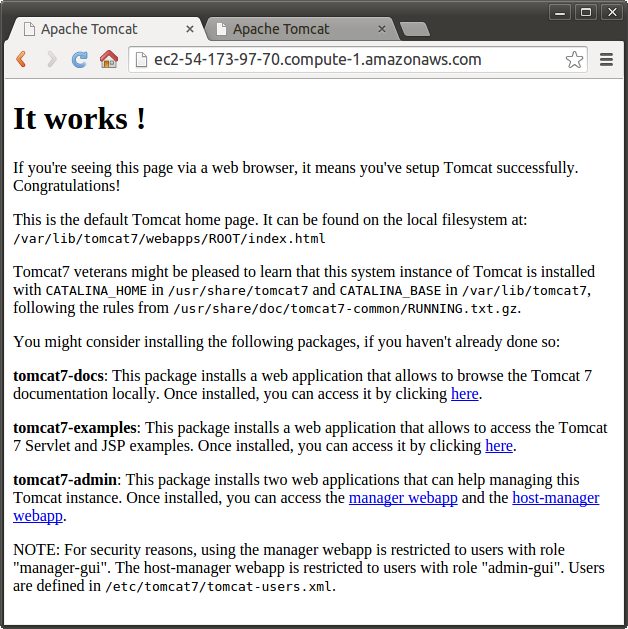Click the '/usr/share/tomcat7' path text
Image resolution: width=628 pixels, height=629 pixels.
pyautogui.click(x=238, y=290)
